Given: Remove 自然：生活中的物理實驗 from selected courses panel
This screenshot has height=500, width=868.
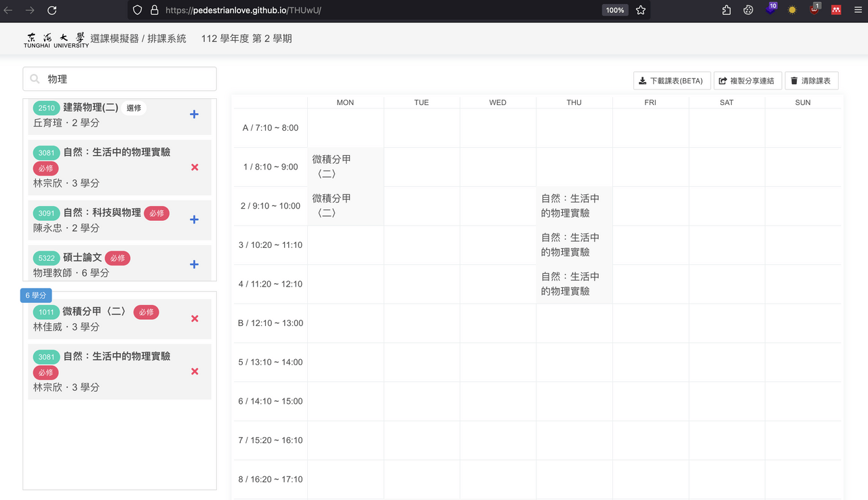Looking at the screenshot, I should pyautogui.click(x=195, y=371).
